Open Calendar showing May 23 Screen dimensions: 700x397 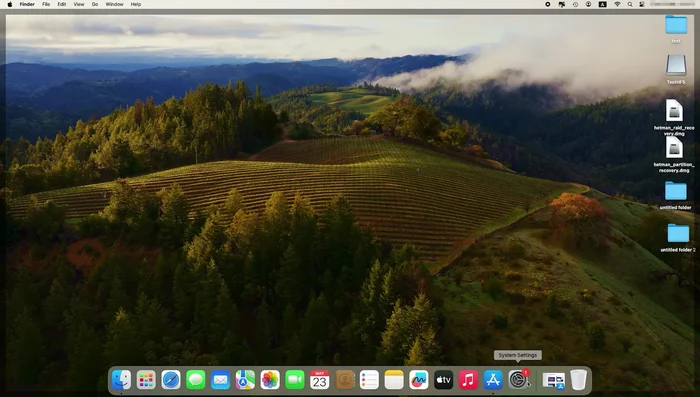point(320,380)
